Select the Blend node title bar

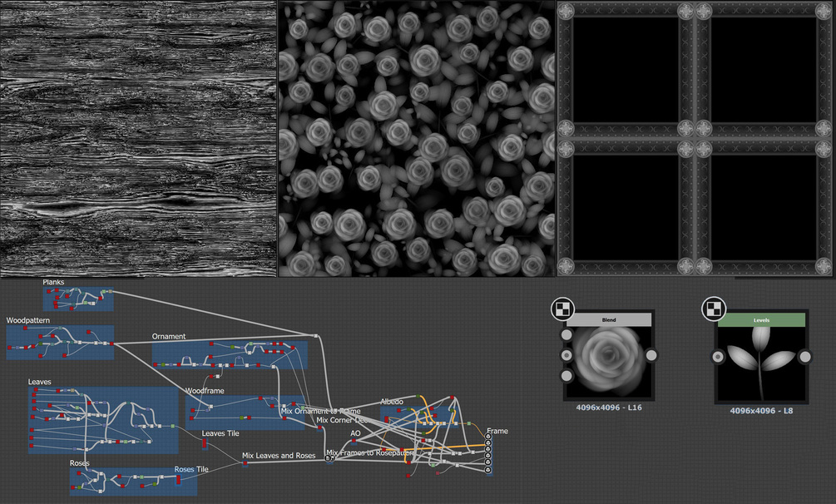pos(609,320)
